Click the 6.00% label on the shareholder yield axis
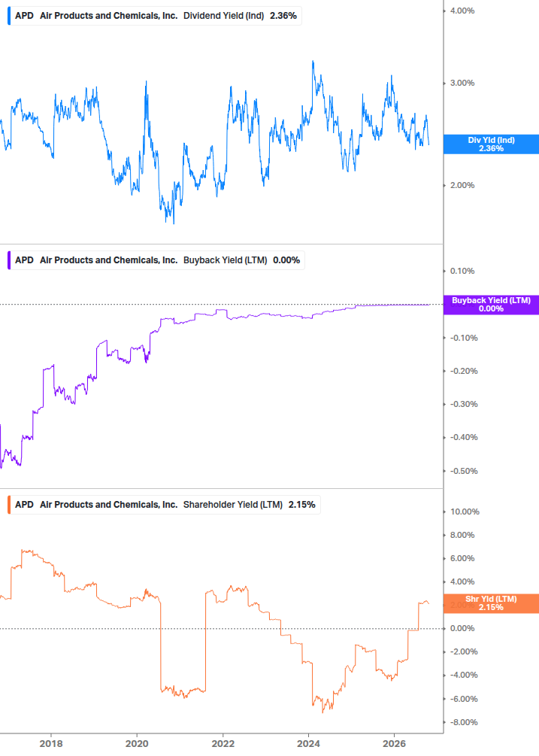The height and width of the screenshot is (756, 539). (462, 558)
